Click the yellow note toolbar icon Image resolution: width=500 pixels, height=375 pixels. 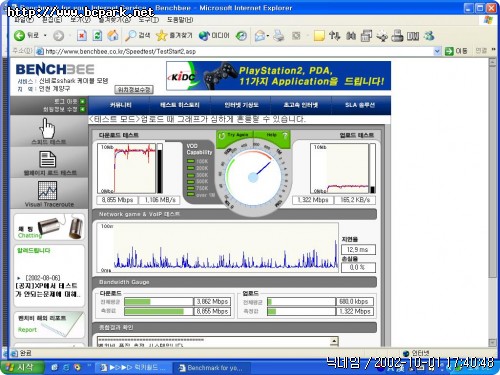point(319,35)
